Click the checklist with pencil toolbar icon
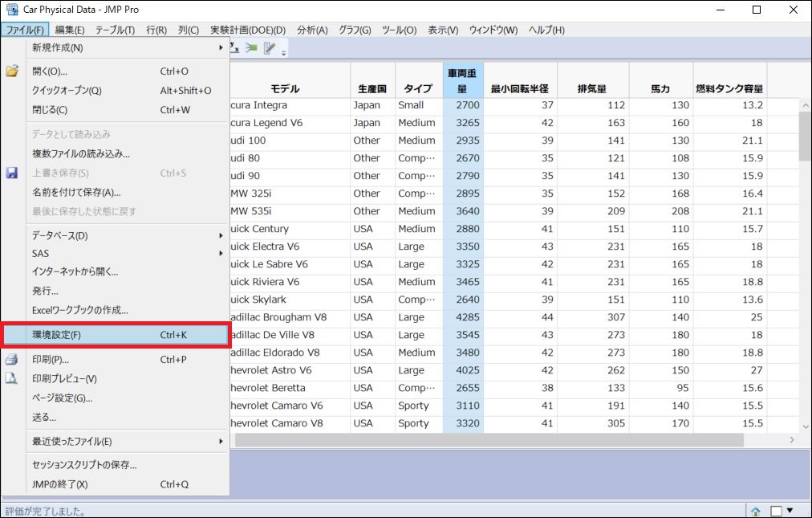 270,48
